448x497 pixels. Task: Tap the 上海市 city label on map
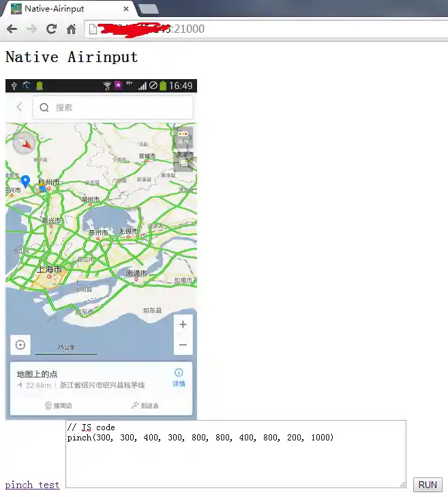pyautogui.click(x=49, y=269)
